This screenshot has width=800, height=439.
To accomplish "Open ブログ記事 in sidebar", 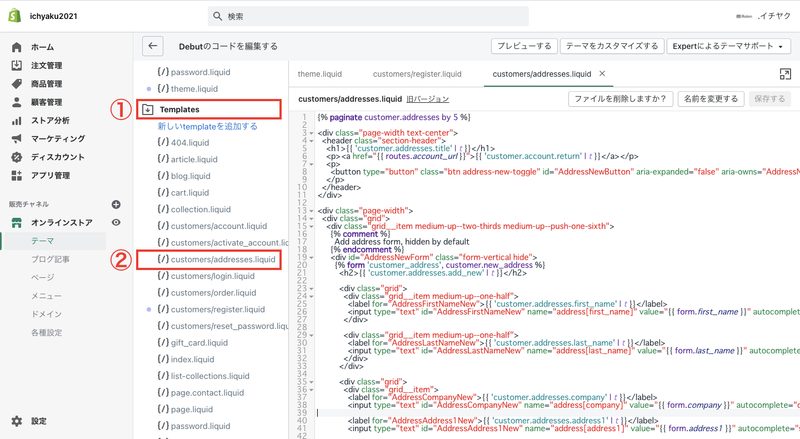I will (x=51, y=259).
